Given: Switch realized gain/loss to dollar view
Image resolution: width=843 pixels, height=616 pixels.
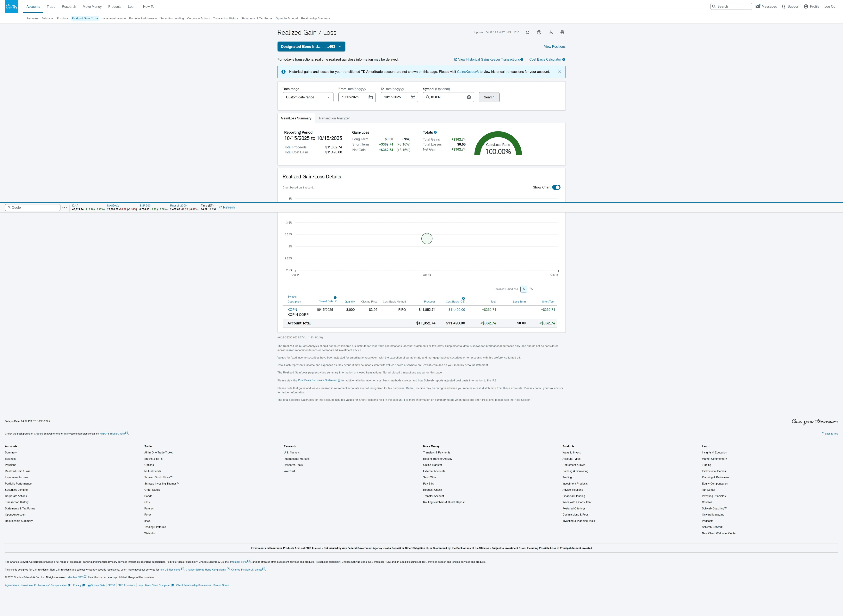Looking at the screenshot, I should click(523, 289).
